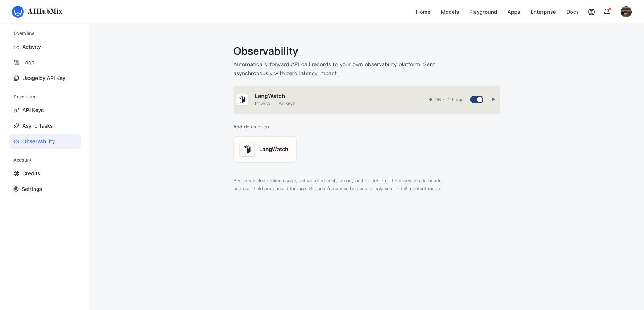Open Async Tasks in sidebar
The height and width of the screenshot is (310, 644).
pos(45,126)
